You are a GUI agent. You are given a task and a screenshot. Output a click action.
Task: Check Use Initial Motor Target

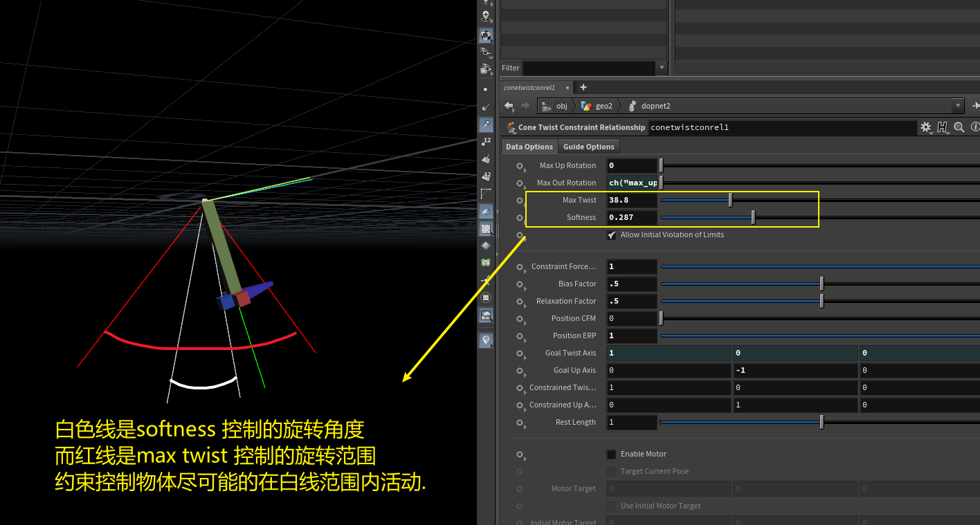(611, 506)
